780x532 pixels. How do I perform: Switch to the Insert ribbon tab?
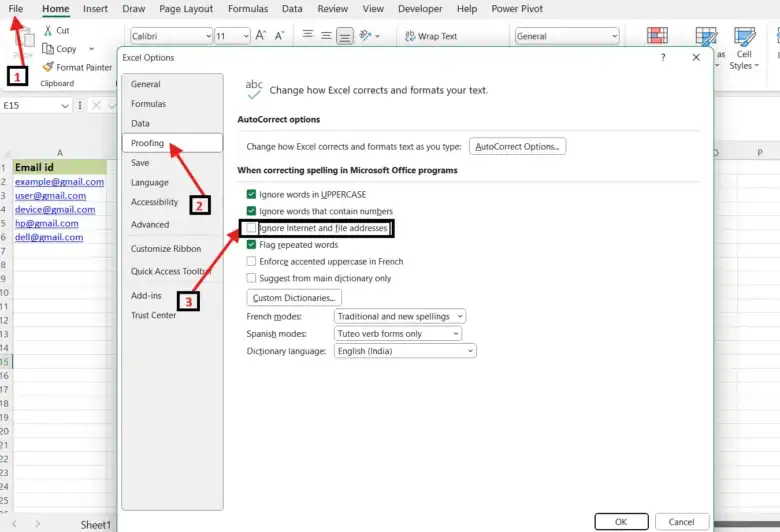[95, 9]
